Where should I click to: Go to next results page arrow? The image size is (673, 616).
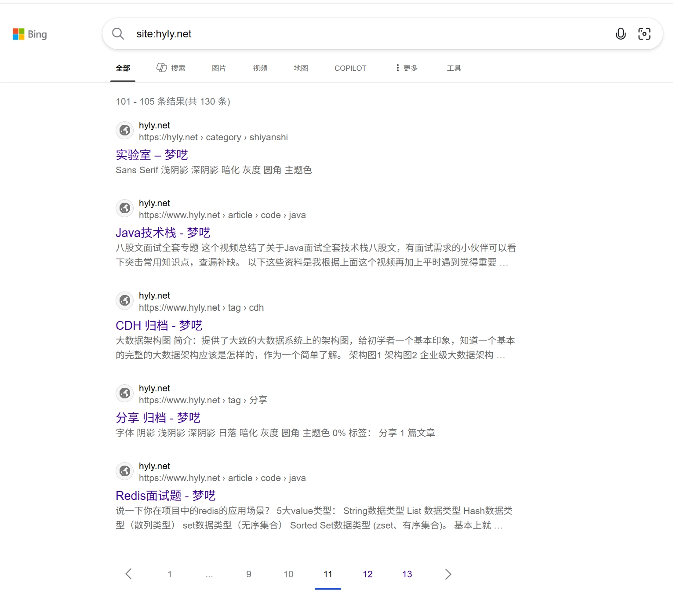(x=448, y=574)
